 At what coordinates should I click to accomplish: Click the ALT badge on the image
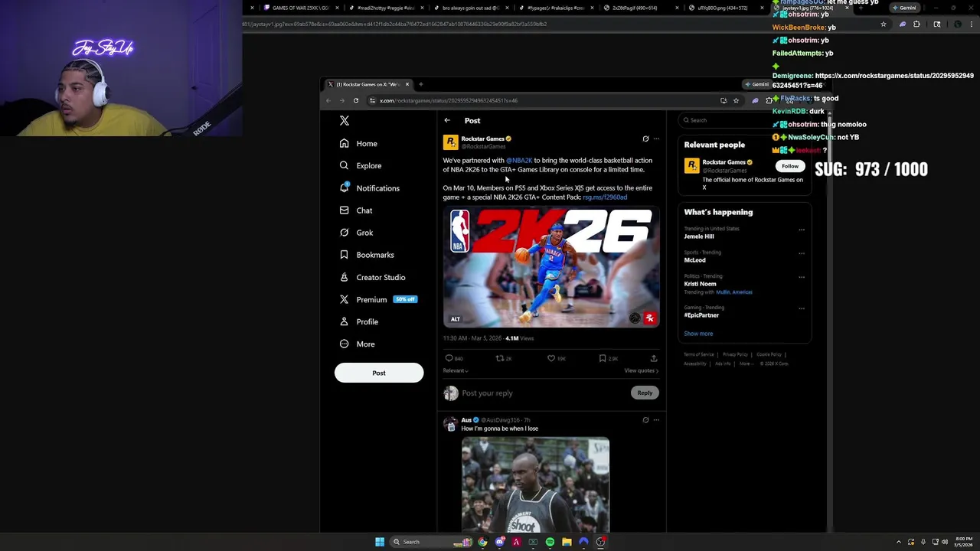click(456, 319)
